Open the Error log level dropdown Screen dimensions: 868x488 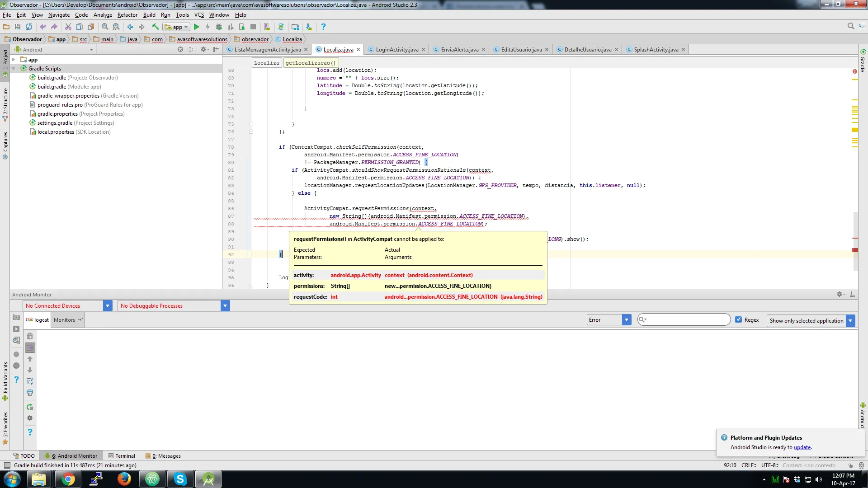(x=626, y=320)
